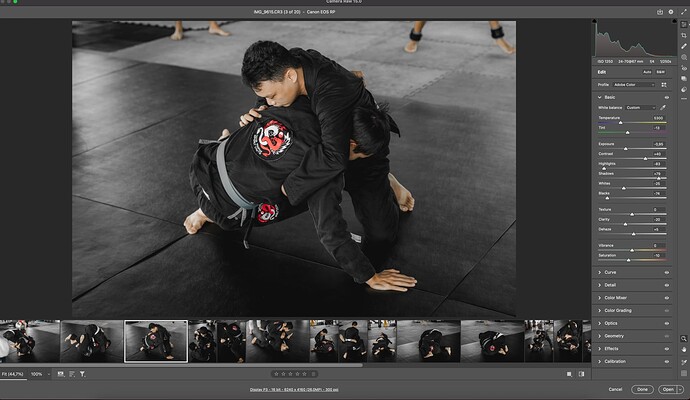
Task: Click the Done button
Action: pyautogui.click(x=642, y=389)
